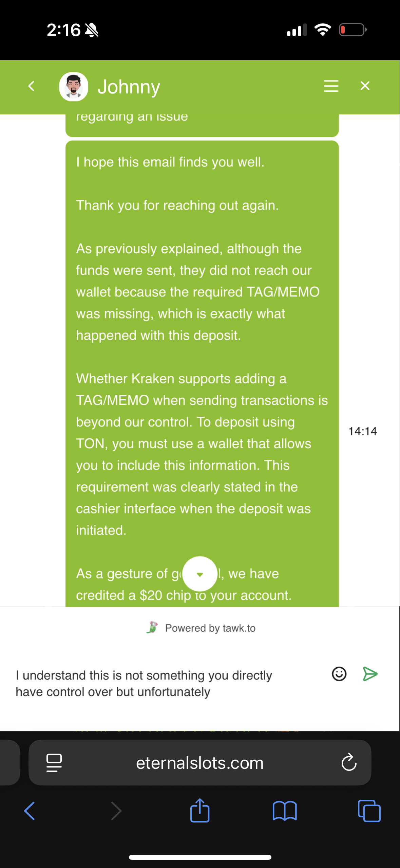Jump to latest message with down arrow
Viewport: 400px width, 868px height.
(x=200, y=574)
